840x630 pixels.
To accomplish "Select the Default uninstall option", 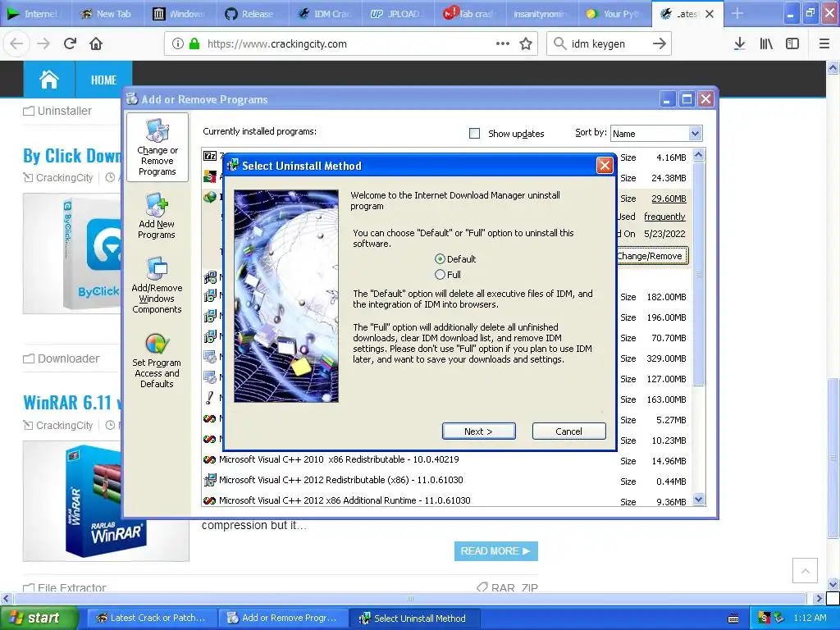I will click(440, 258).
